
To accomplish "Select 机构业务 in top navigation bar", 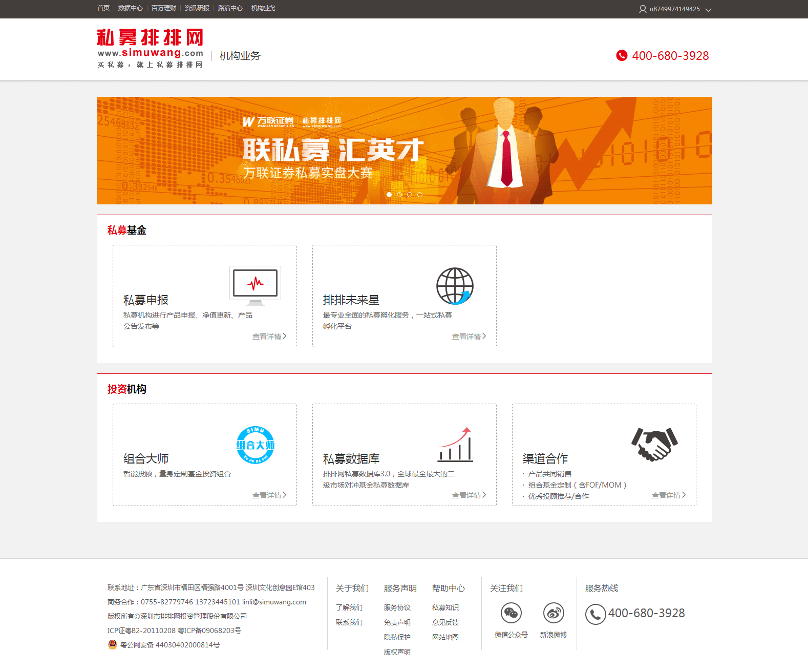I will pyautogui.click(x=264, y=8).
